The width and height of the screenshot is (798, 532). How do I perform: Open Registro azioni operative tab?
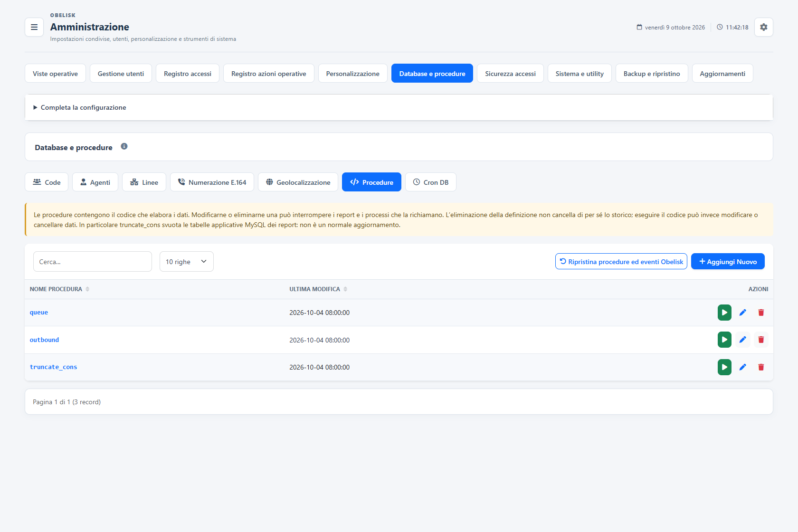269,73
